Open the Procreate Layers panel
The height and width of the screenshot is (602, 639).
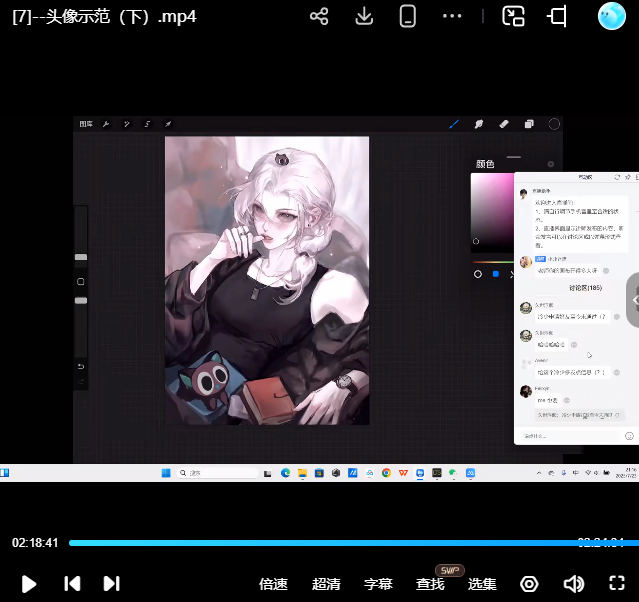(529, 124)
